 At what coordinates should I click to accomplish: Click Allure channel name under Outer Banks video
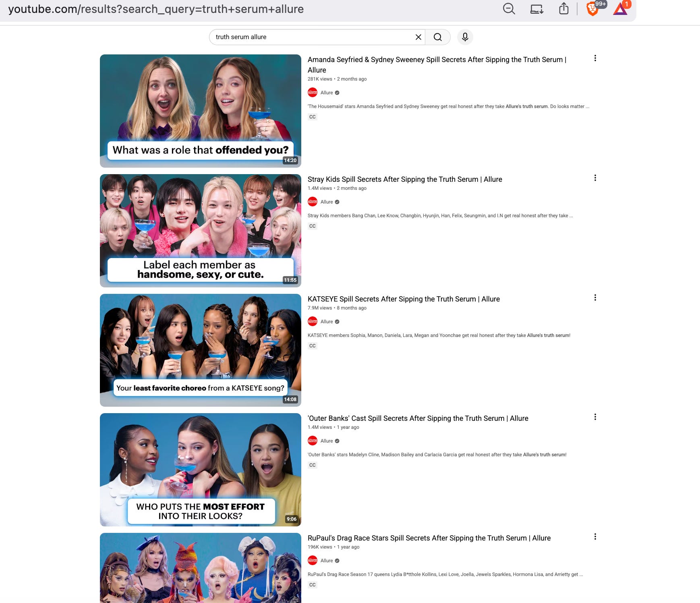tap(327, 441)
